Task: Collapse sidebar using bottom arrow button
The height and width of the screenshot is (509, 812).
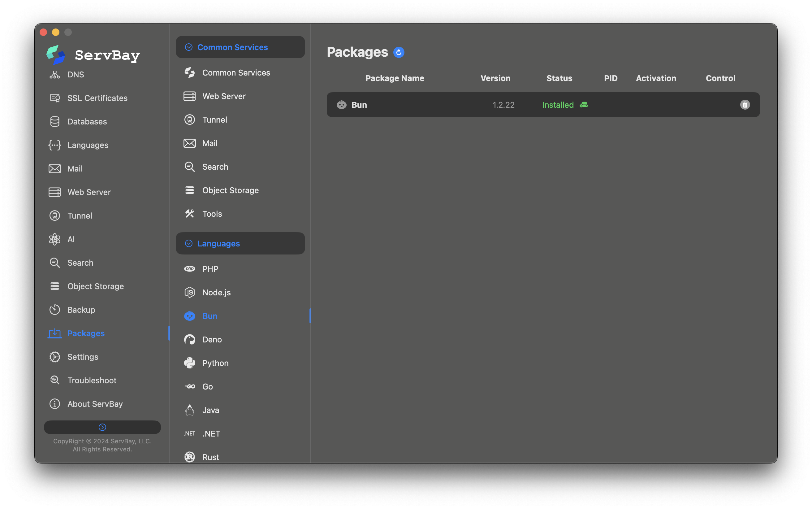Action: pyautogui.click(x=102, y=427)
